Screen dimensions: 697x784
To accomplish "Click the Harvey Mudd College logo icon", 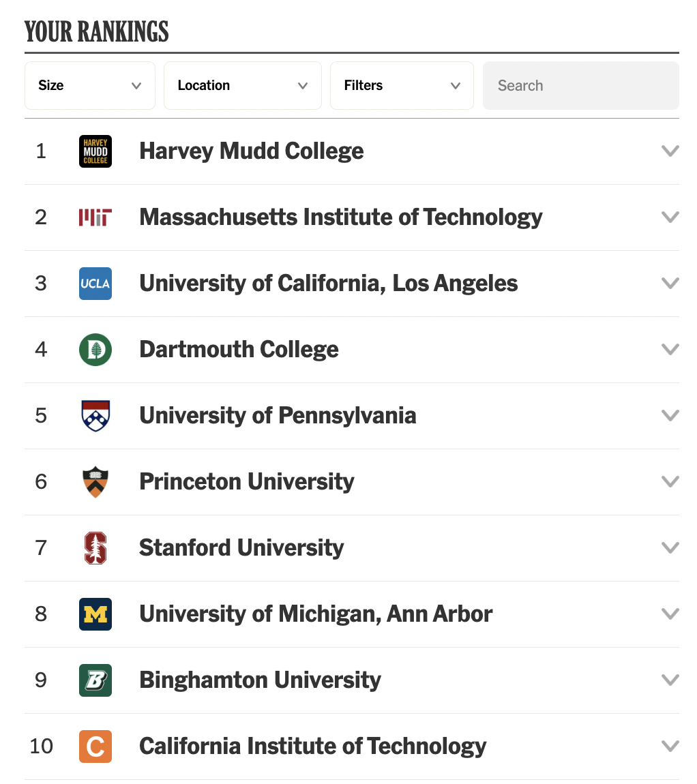I will click(95, 151).
